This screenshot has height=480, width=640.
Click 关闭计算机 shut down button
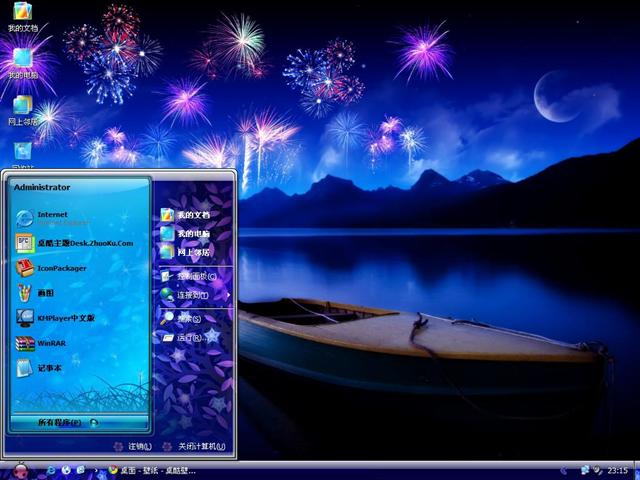pyautogui.click(x=194, y=446)
